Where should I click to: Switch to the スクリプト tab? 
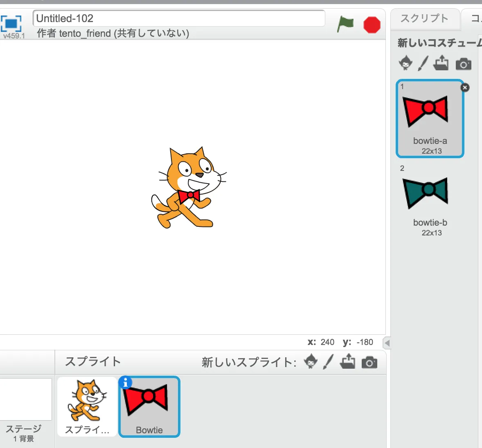(425, 18)
